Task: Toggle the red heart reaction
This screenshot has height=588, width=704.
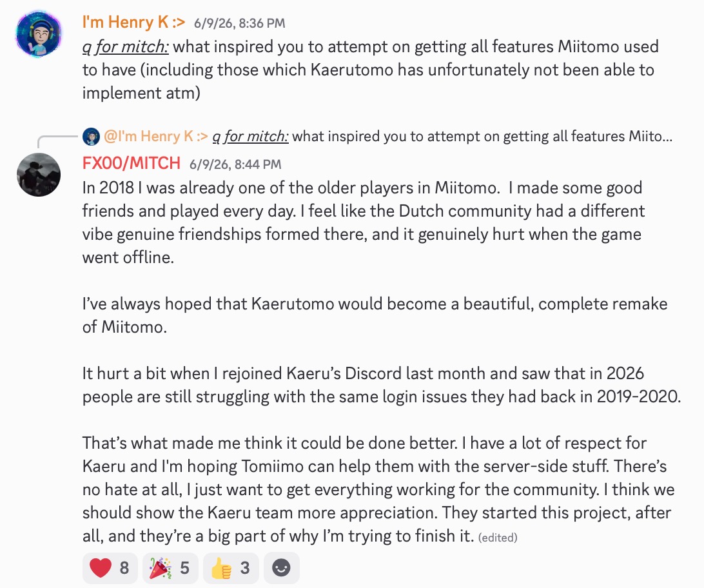Action: click(x=110, y=568)
